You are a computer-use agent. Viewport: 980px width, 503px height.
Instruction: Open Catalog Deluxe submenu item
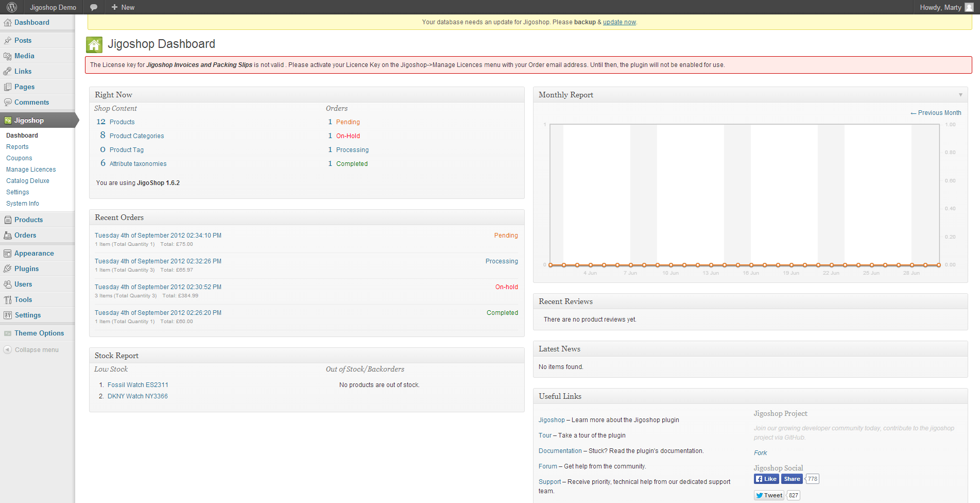click(28, 181)
